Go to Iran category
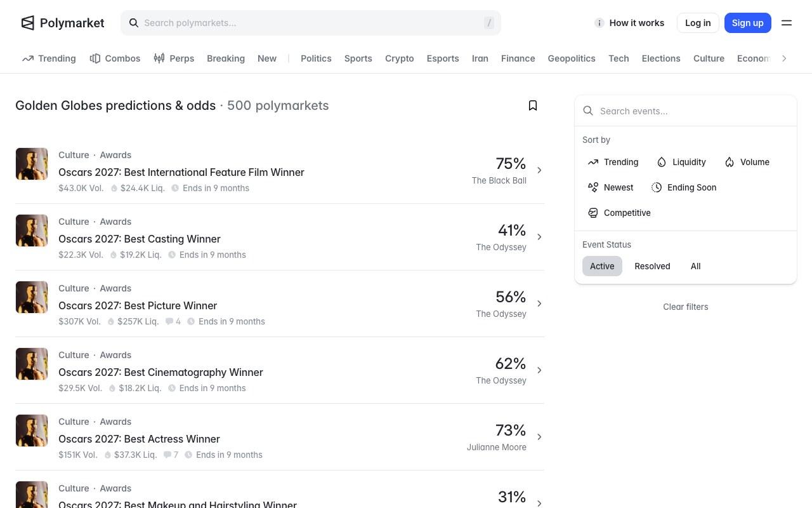The width and height of the screenshot is (812, 508). tap(480, 58)
